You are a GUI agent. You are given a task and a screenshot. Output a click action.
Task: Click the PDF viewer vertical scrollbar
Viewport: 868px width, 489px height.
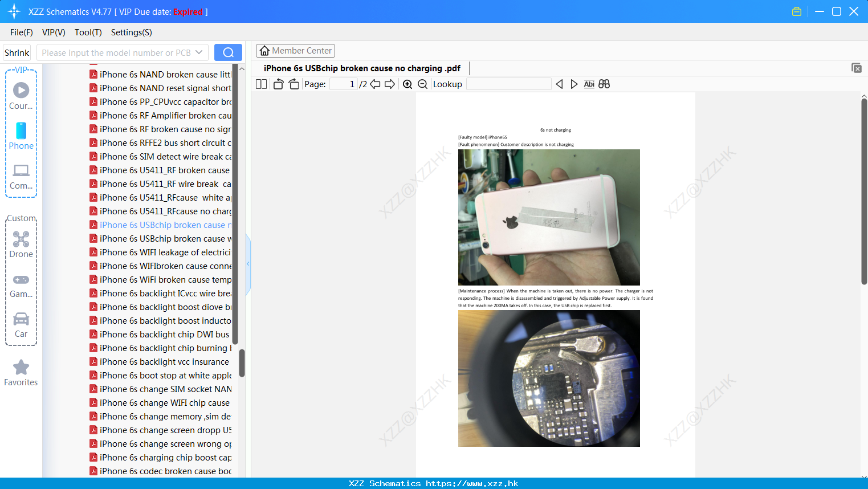[x=864, y=191]
